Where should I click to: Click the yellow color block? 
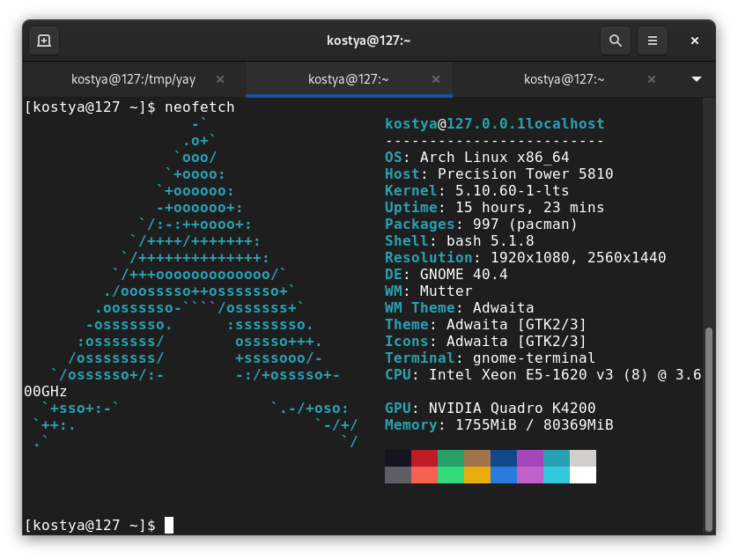[476, 475]
